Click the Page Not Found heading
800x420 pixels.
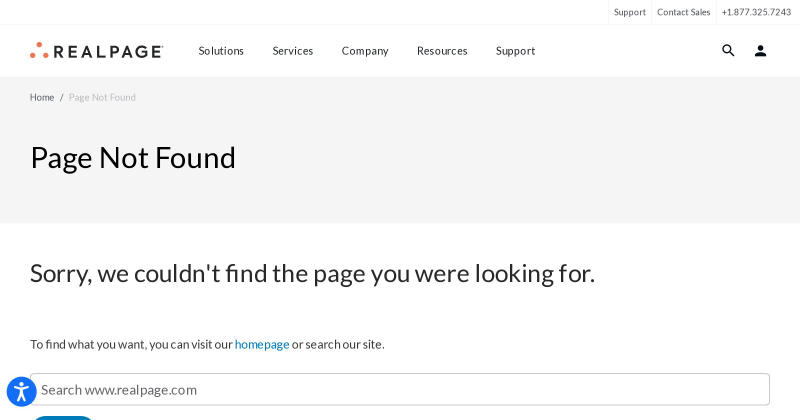(133, 158)
